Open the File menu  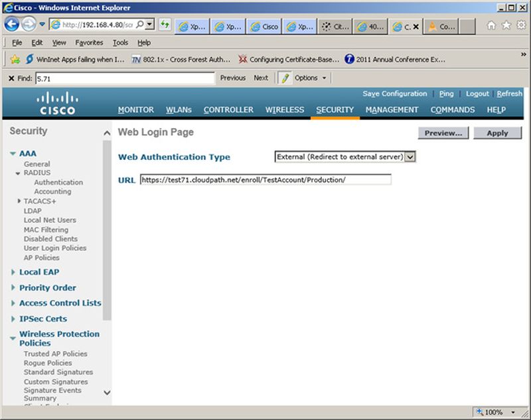(x=17, y=42)
